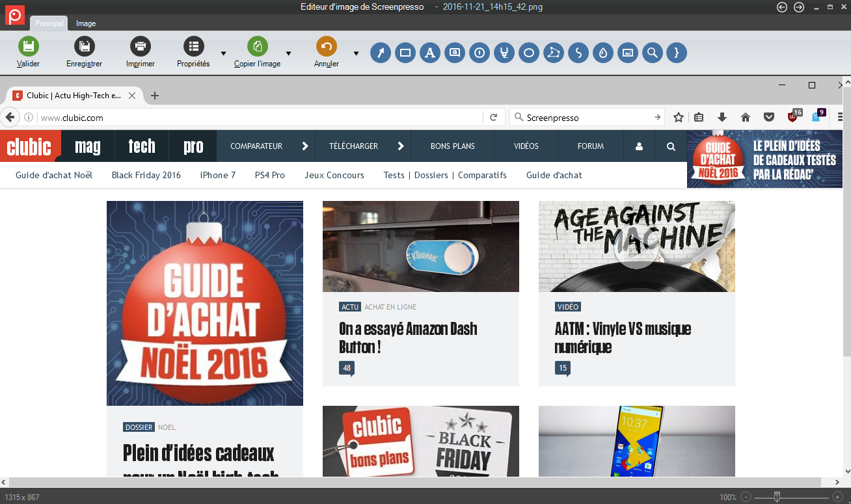
Task: Click the browser reload button
Action: 494,118
